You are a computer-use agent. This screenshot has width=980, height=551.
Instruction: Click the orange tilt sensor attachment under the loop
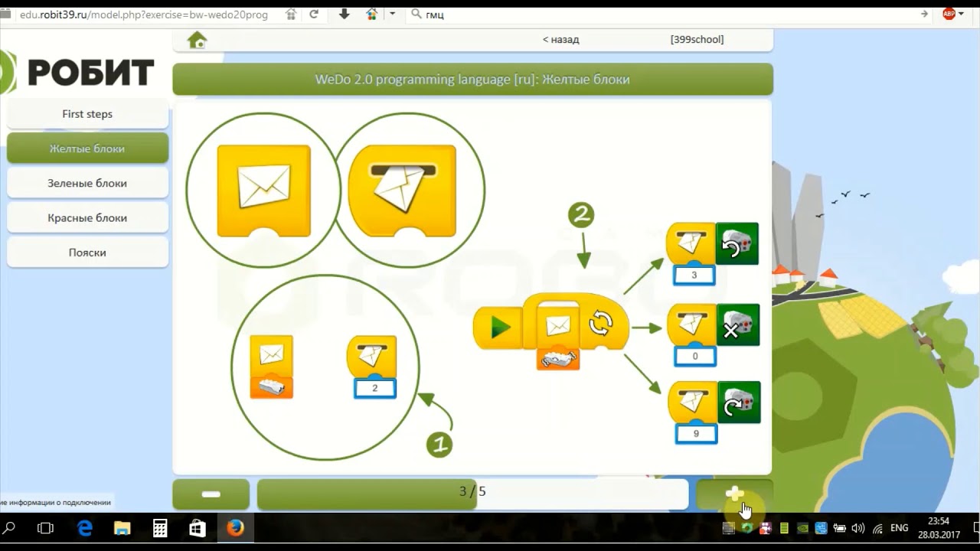tap(558, 358)
